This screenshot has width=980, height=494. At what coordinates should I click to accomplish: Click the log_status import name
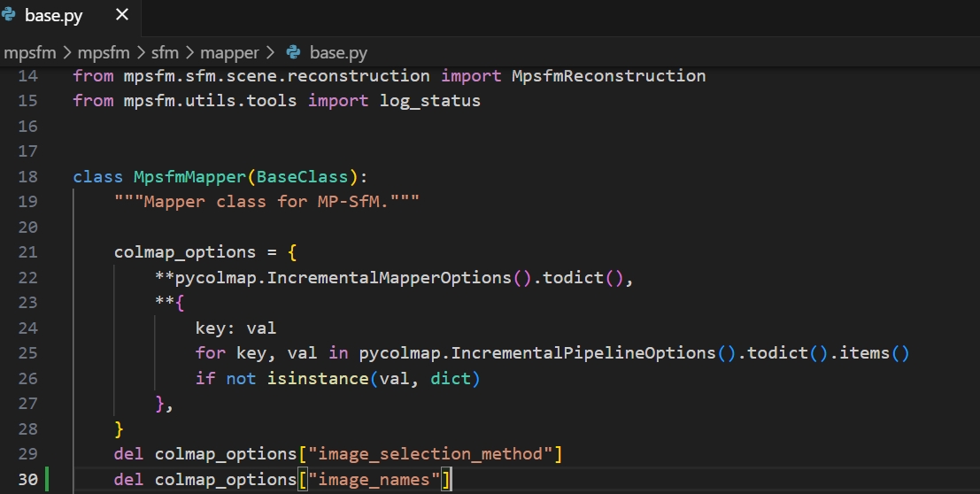click(x=429, y=101)
